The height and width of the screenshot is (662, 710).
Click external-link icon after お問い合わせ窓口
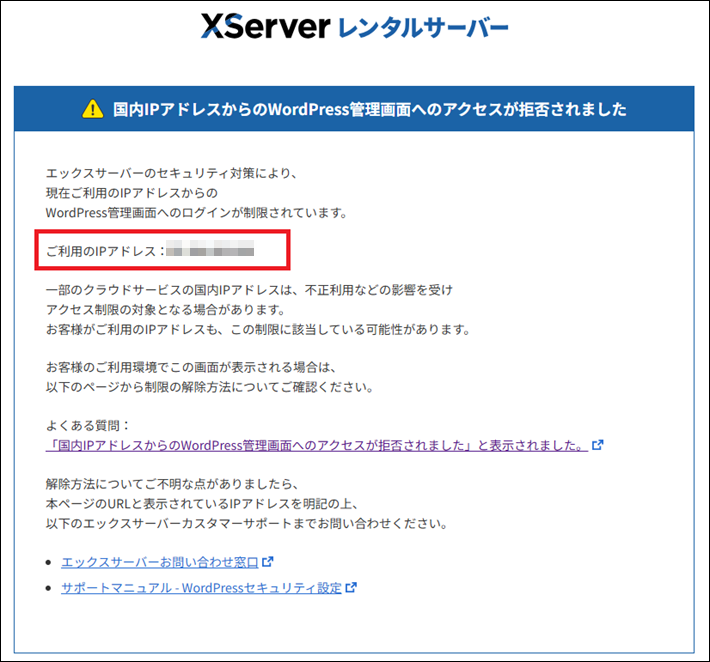[x=268, y=562]
